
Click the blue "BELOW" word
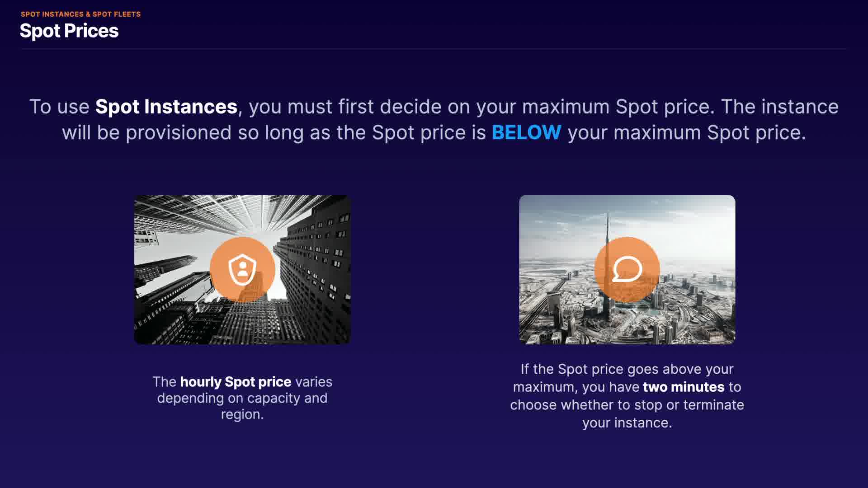coord(526,132)
